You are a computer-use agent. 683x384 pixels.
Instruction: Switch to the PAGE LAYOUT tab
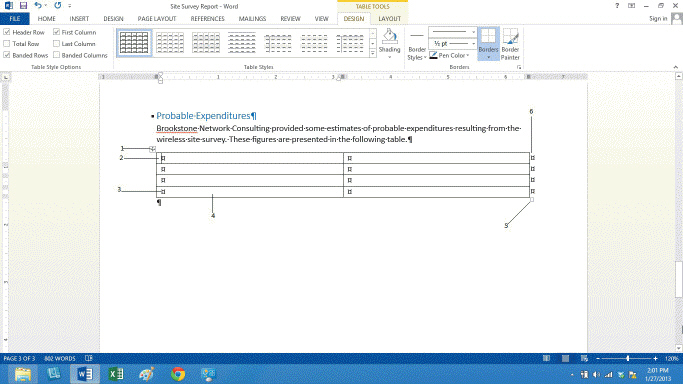157,19
